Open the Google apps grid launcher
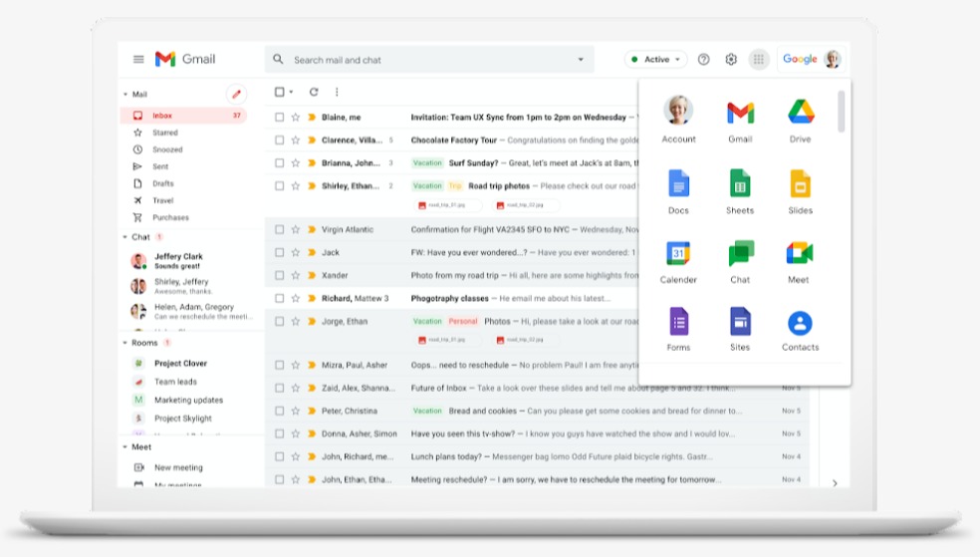 (x=759, y=60)
